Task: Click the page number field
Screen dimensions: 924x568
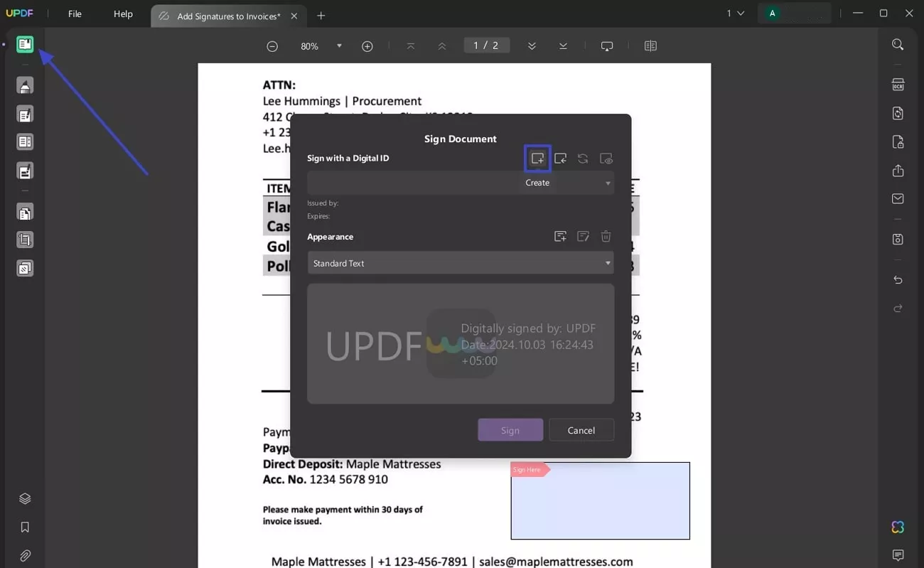Action: point(486,45)
